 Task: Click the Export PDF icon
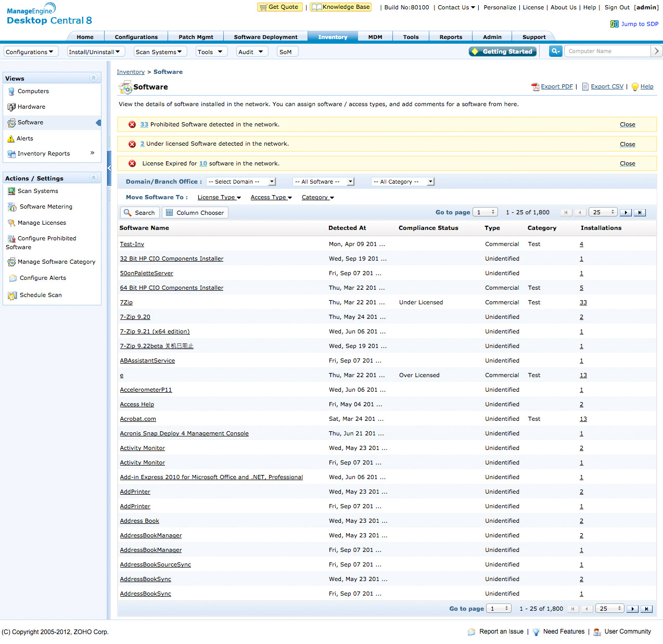[535, 87]
